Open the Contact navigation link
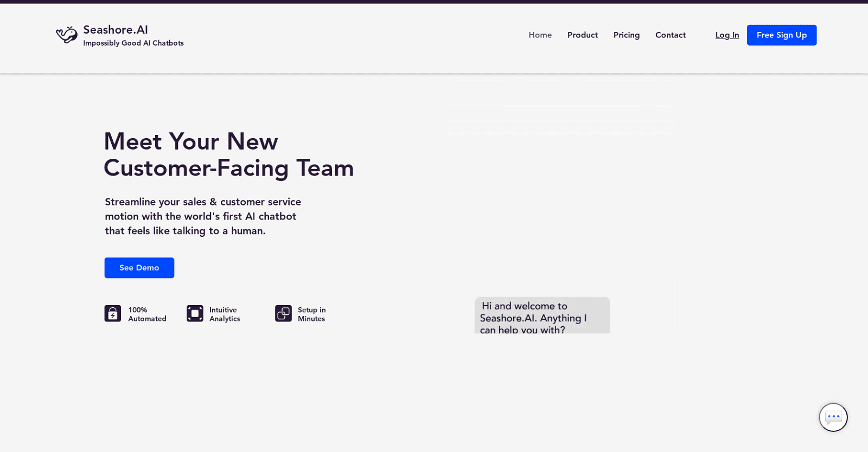This screenshot has height=452, width=868. pyautogui.click(x=670, y=35)
